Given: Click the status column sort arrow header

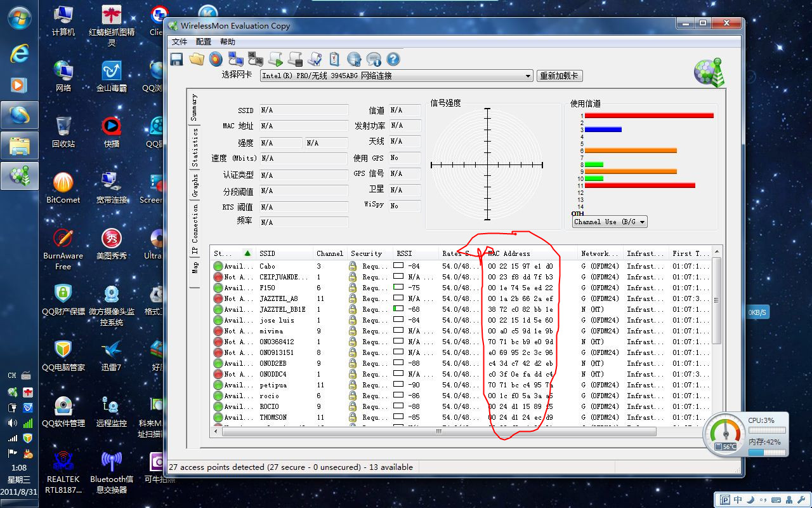Looking at the screenshot, I should pyautogui.click(x=247, y=253).
